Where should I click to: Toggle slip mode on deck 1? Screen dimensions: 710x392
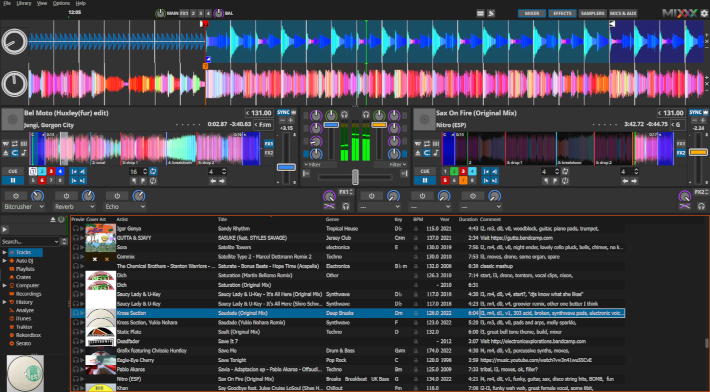pos(6,143)
